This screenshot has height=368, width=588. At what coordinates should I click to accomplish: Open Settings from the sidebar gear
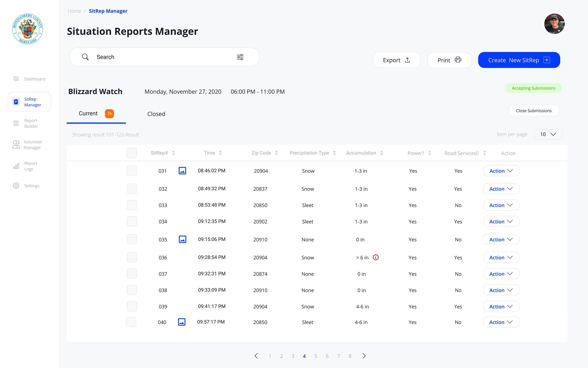16,186
